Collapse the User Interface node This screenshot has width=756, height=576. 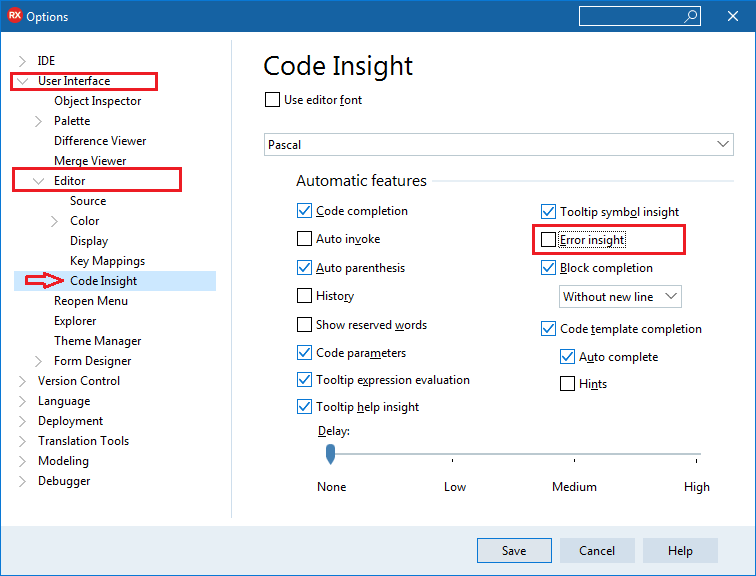click(22, 81)
